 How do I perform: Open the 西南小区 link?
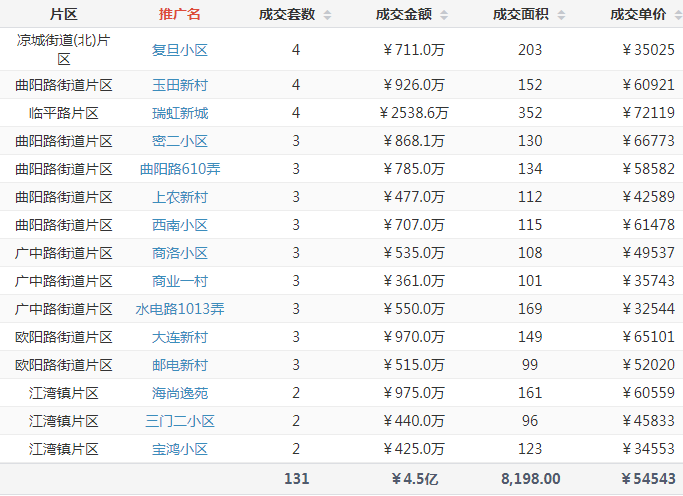click(180, 225)
